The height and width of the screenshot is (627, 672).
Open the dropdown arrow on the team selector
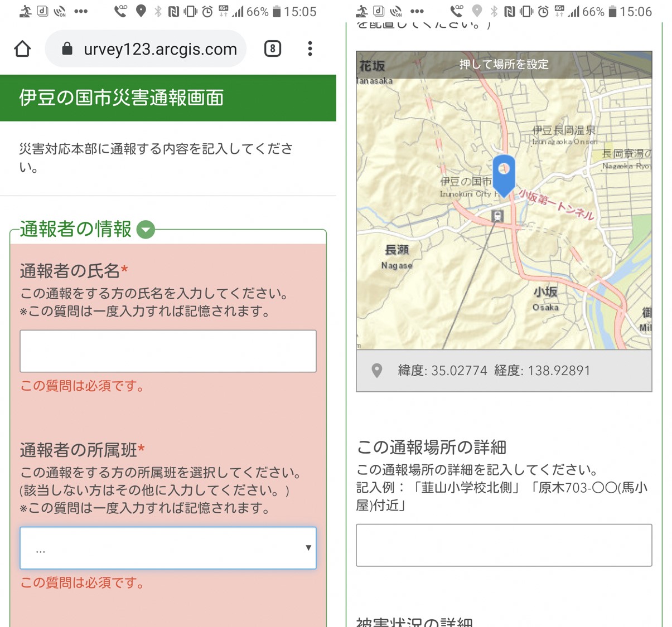tap(308, 548)
